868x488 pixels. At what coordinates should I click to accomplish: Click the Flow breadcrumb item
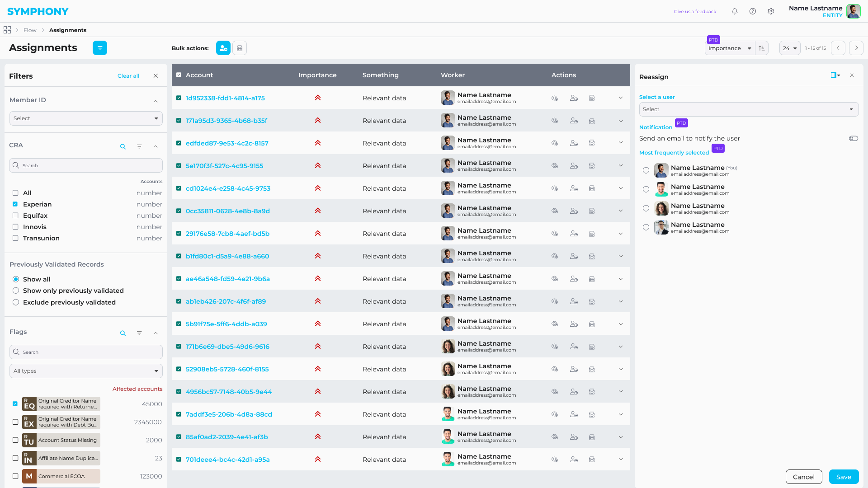(x=30, y=30)
